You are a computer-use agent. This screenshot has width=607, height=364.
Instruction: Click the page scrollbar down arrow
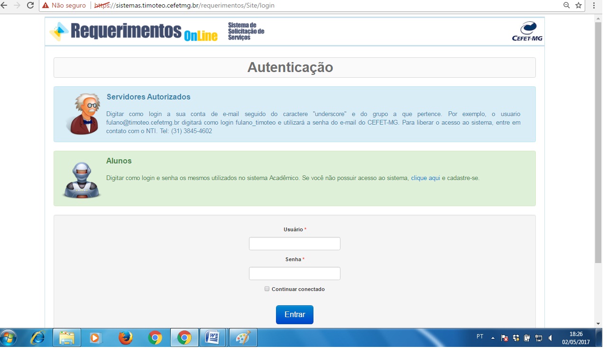coord(598,324)
